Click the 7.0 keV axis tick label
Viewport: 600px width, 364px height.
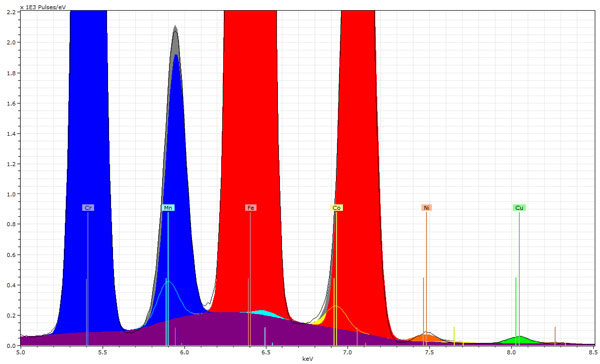(x=348, y=351)
